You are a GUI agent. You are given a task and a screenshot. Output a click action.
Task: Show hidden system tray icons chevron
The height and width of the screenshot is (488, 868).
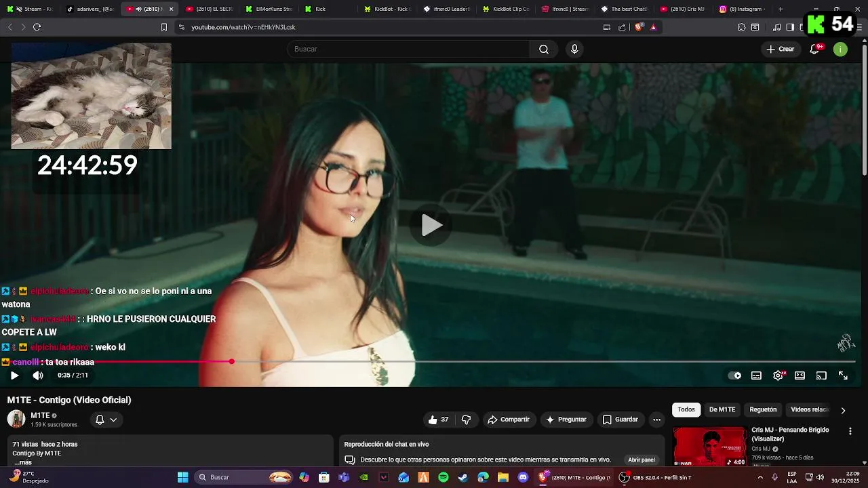coord(759,477)
